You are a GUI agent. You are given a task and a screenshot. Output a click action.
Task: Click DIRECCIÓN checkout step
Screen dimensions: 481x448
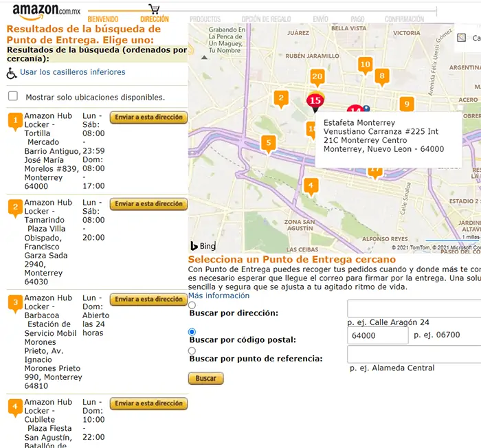155,19
